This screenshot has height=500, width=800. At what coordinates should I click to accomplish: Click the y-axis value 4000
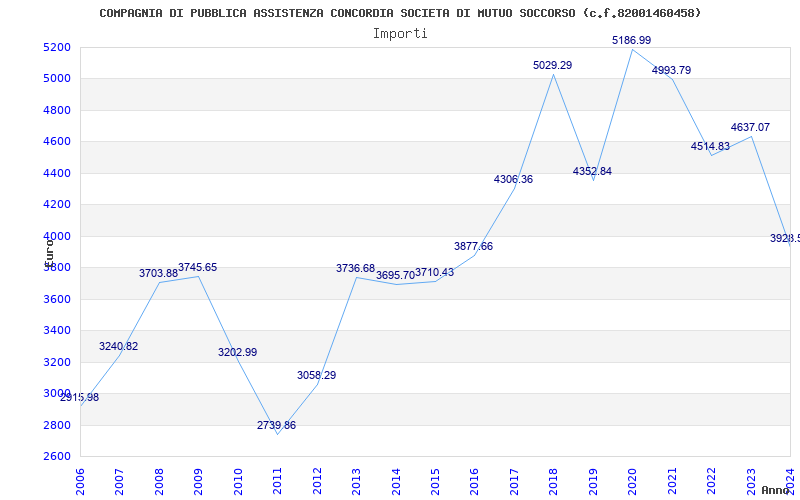[56, 236]
